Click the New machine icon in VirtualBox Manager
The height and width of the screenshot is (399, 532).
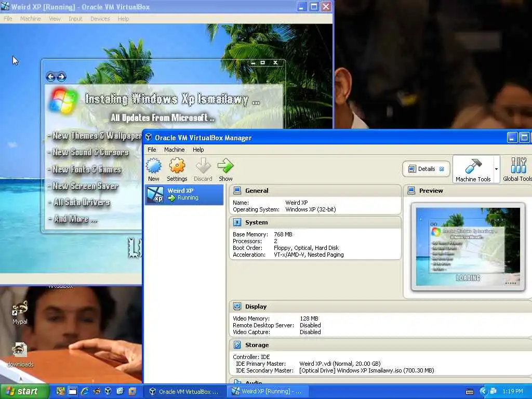tap(154, 166)
